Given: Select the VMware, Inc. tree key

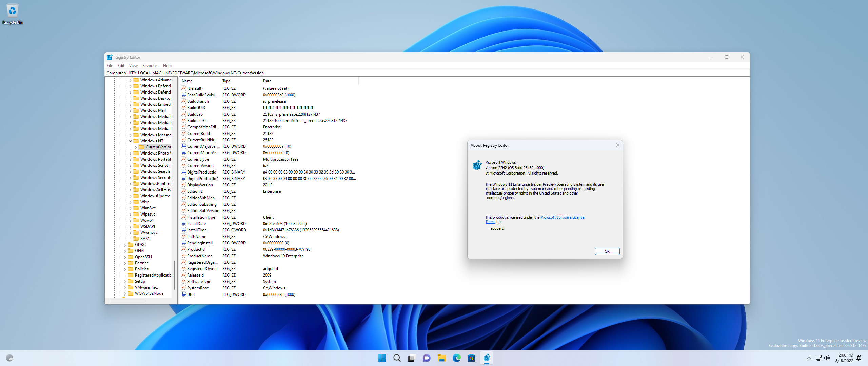Looking at the screenshot, I should coord(146,287).
